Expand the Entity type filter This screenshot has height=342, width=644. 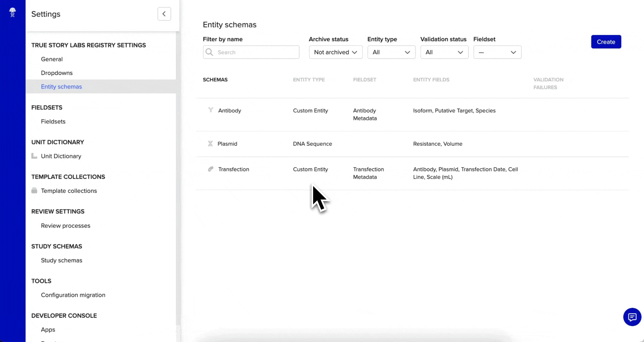(391, 52)
